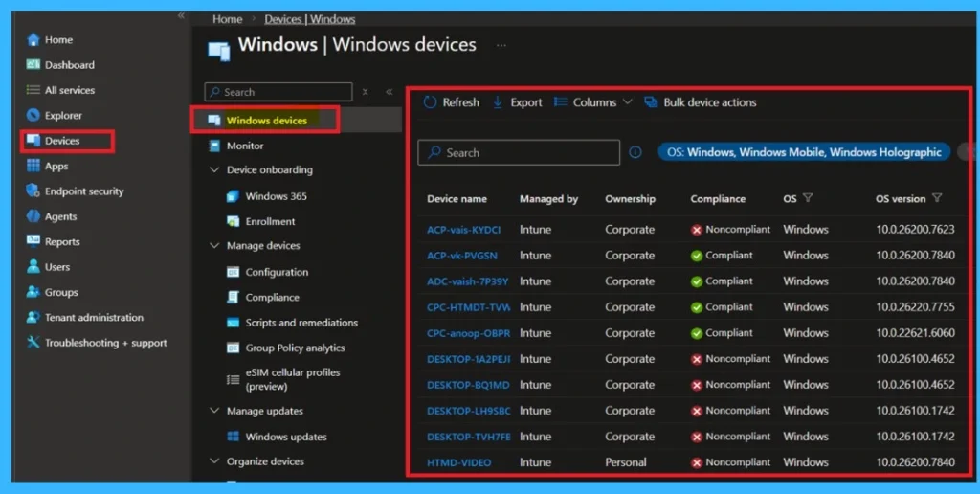Sort by Compliance column header
The height and width of the screenshot is (494, 980).
click(x=718, y=199)
